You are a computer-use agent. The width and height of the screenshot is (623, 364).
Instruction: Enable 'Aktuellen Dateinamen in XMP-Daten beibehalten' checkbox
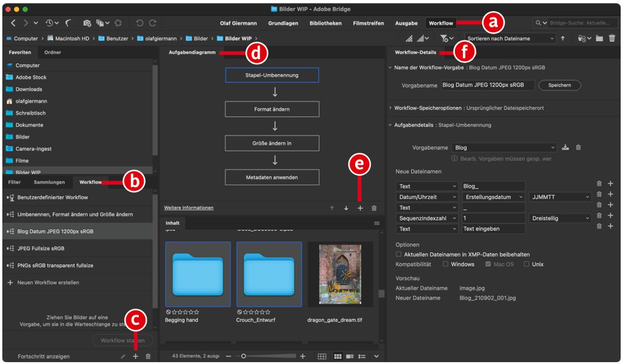[399, 254]
